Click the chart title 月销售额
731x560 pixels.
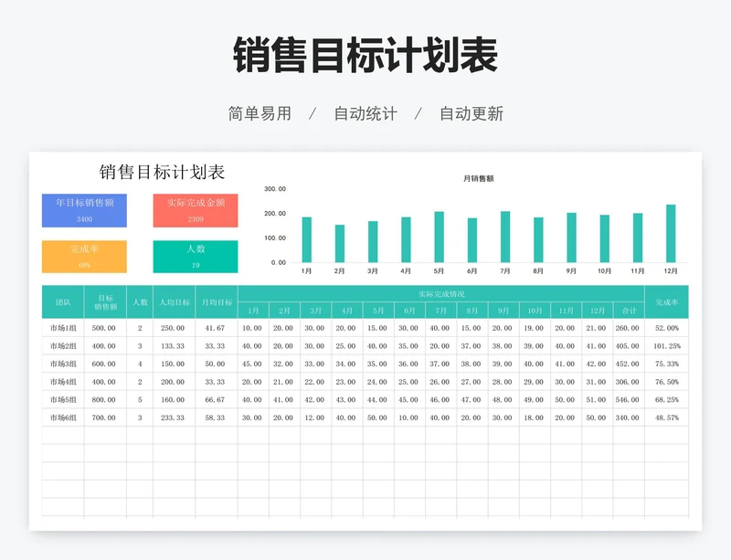click(x=478, y=178)
